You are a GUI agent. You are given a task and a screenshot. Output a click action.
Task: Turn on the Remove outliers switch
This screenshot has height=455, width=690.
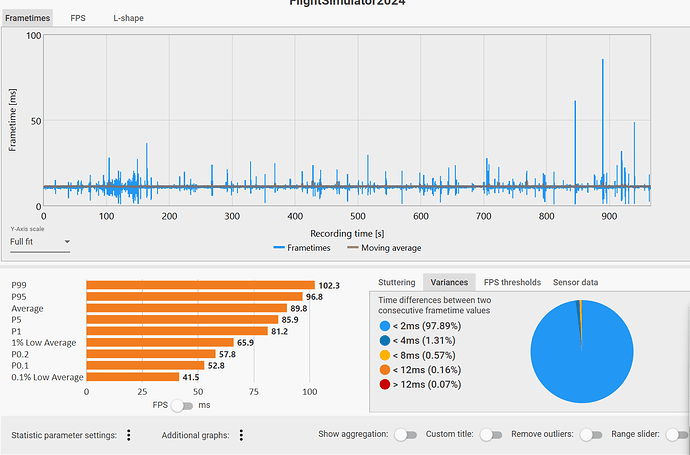click(x=591, y=435)
